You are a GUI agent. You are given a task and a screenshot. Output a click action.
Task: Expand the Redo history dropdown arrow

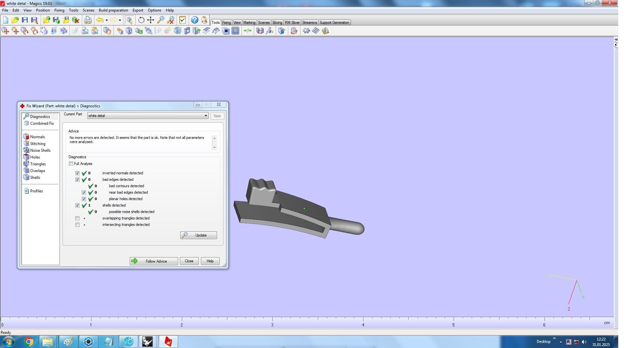click(x=120, y=20)
